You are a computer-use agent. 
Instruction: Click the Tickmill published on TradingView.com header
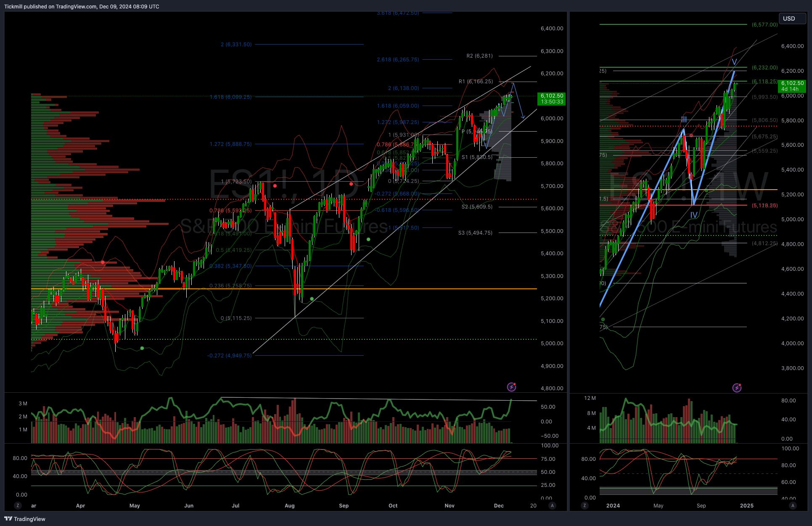[82, 6]
